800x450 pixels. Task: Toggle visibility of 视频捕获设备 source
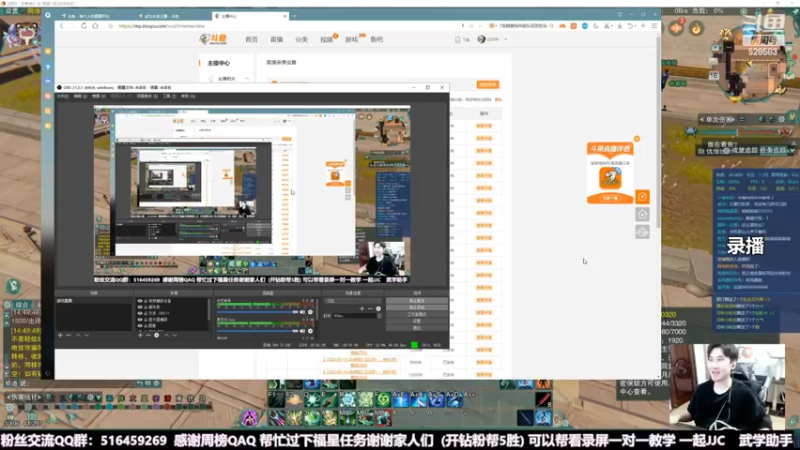point(139,301)
